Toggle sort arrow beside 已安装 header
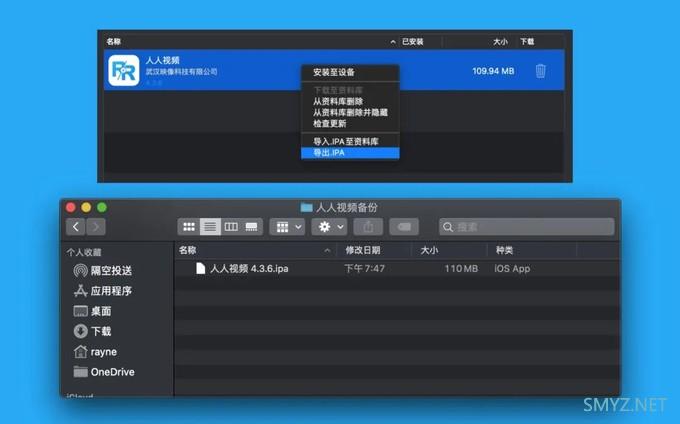Image resolution: width=680 pixels, height=424 pixels. click(x=393, y=42)
